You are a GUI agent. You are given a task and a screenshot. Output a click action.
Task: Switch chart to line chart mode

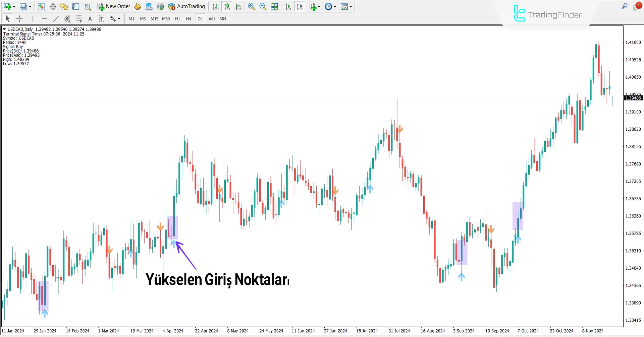click(238, 6)
